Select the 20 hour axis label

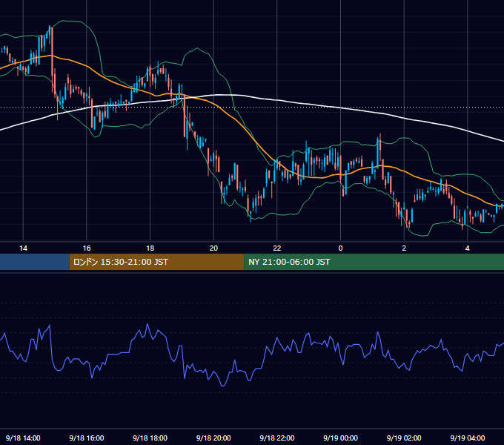213,248
